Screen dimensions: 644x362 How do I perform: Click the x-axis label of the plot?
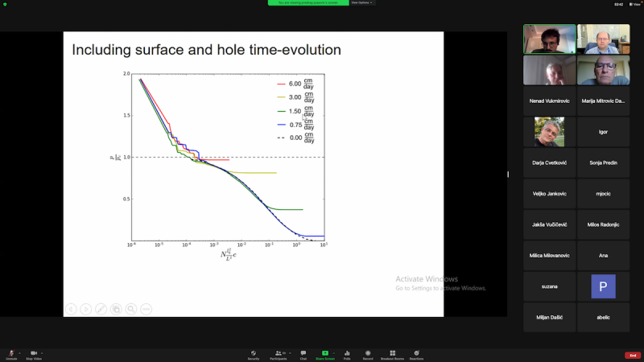point(229,254)
